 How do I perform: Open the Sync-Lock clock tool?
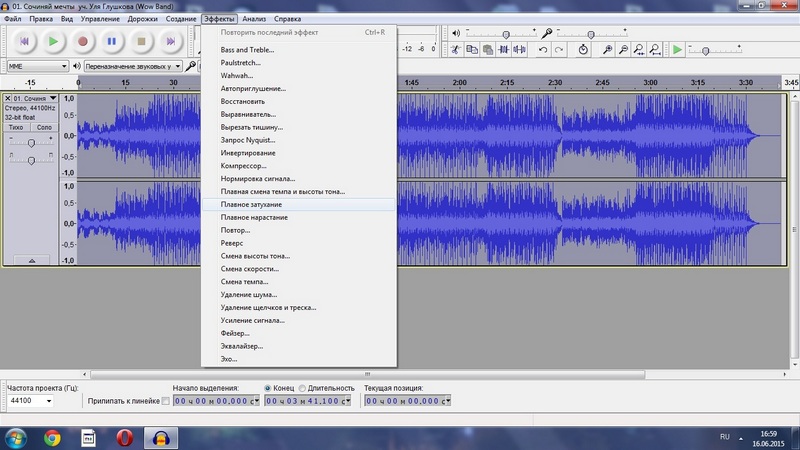point(583,49)
